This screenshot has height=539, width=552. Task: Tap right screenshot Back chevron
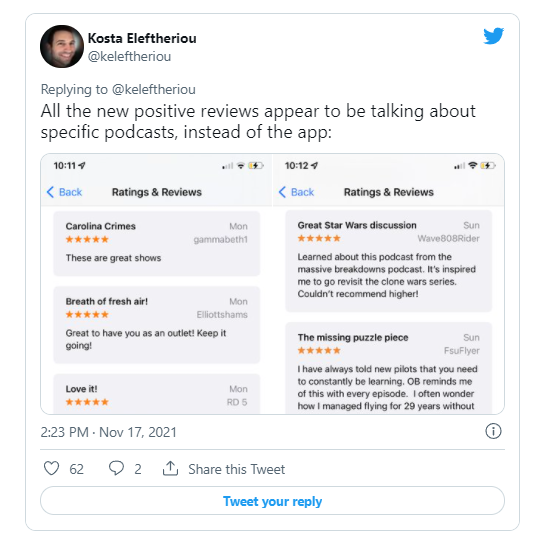(x=282, y=192)
